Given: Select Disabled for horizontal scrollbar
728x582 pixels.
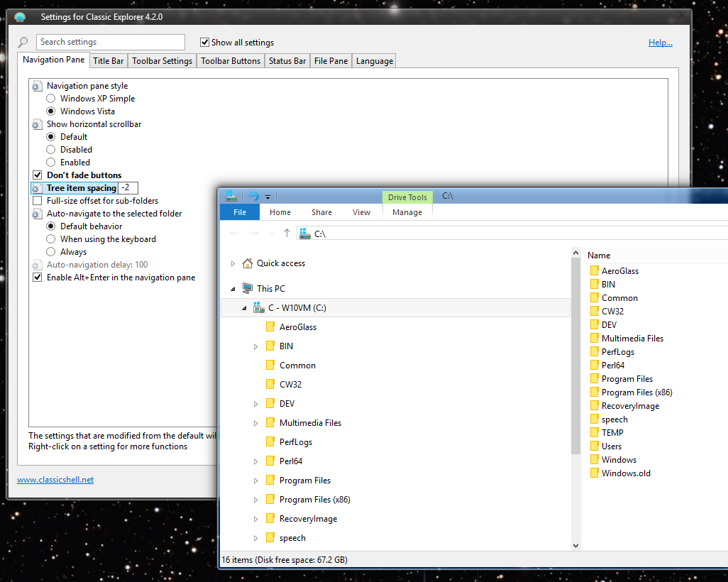Looking at the screenshot, I should [51, 150].
